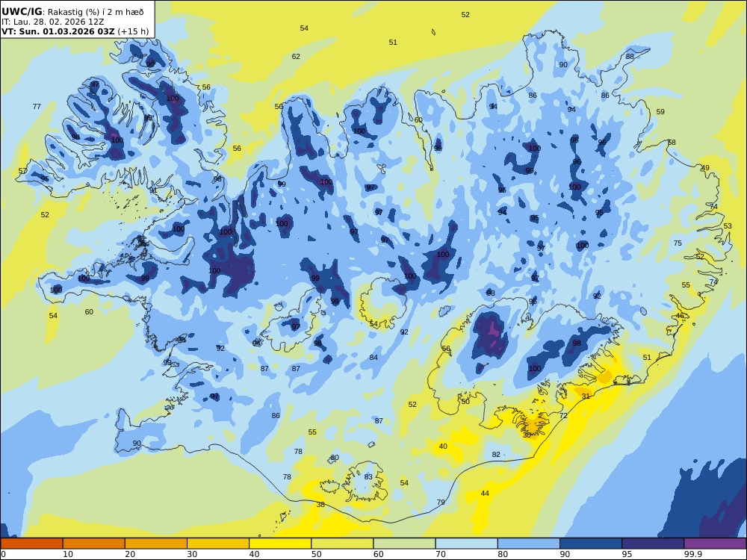Click the '70' label on the colour scale
747x560 pixels.
tap(441, 554)
